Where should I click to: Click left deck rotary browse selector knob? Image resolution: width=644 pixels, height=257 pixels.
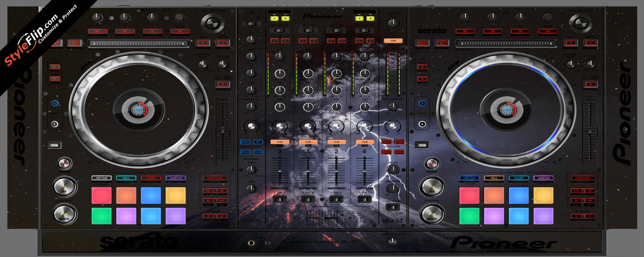[213, 23]
